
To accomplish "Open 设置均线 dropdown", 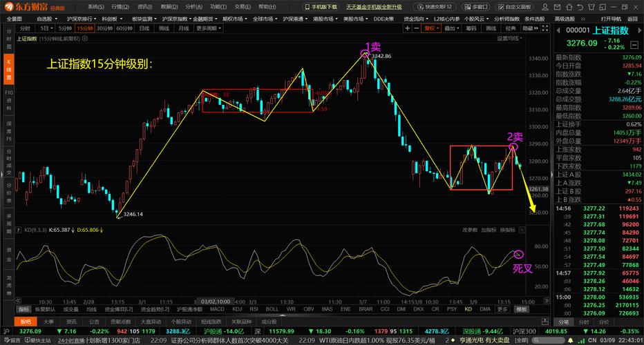I will click(511, 39).
